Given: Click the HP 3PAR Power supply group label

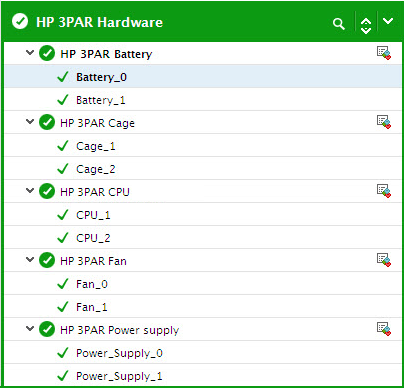Looking at the screenshot, I should (x=119, y=330).
